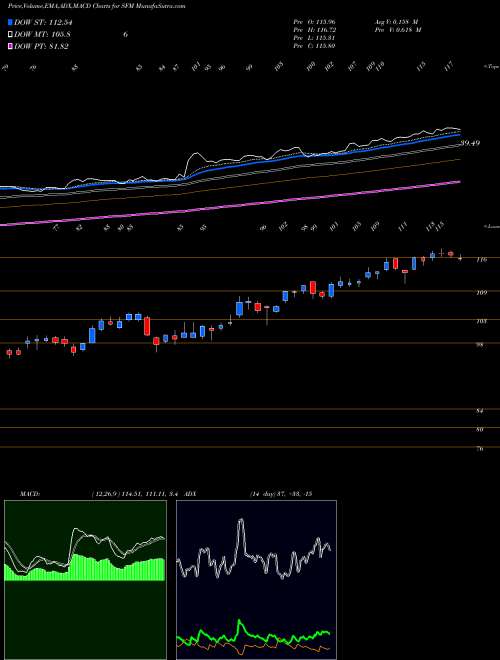Image resolution: width=500 pixels, height=660 pixels.
Task: Click the MACD (12,26,9) parameter values
Action: click(136, 493)
